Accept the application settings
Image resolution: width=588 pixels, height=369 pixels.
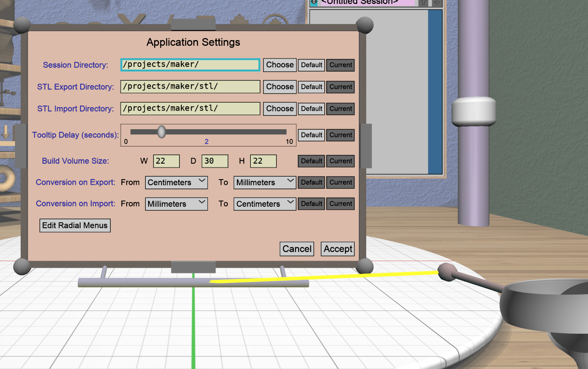point(338,249)
